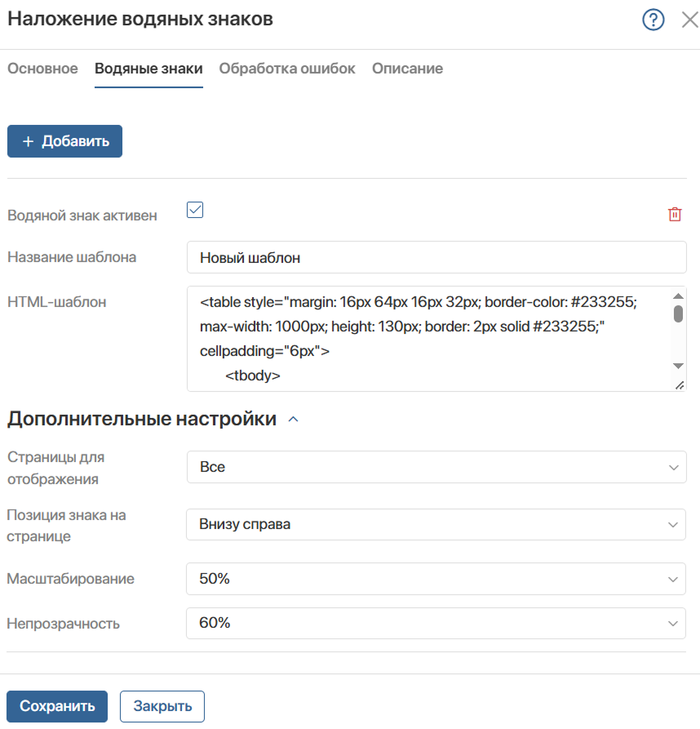Open the help question mark icon

pos(653,20)
